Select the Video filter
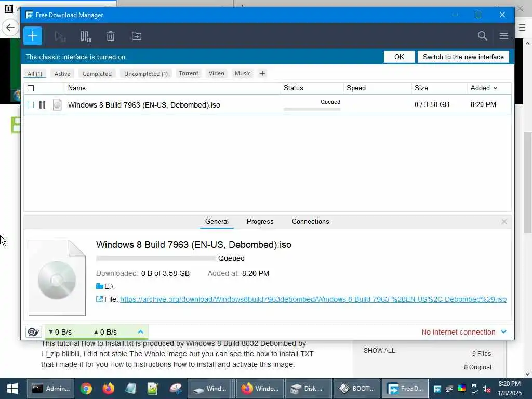532x399 pixels. (217, 73)
